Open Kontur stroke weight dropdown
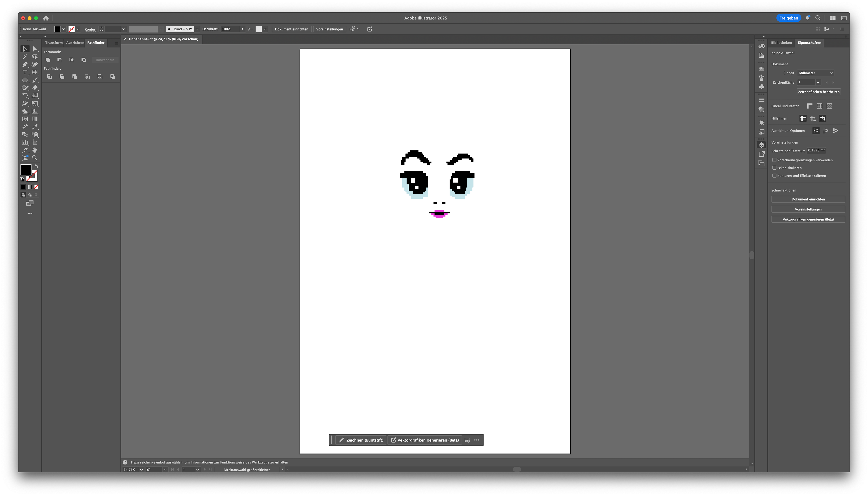Viewport: 868px width, 496px height. (124, 29)
